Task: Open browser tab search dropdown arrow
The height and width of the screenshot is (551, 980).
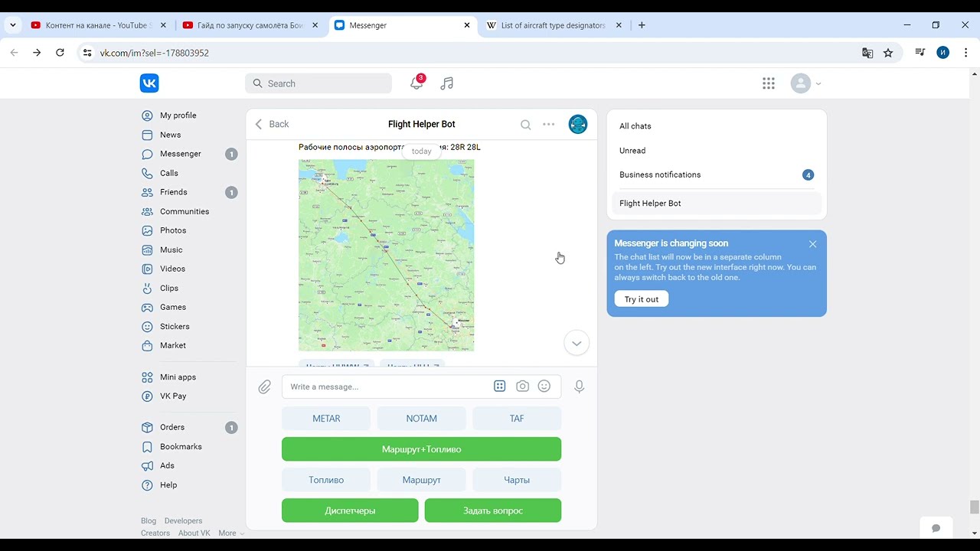Action: coord(13,25)
